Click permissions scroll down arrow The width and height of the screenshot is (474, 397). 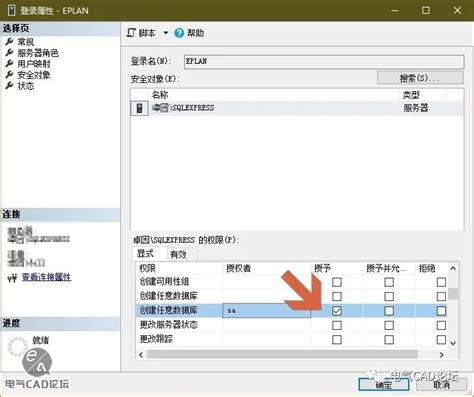coord(453,343)
